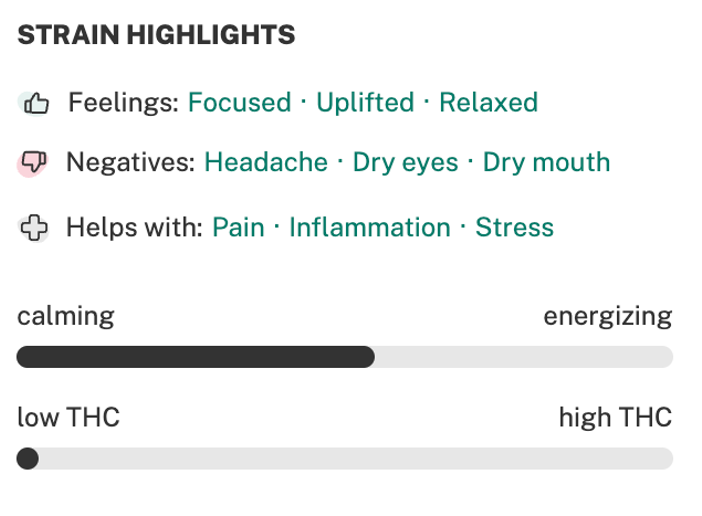The height and width of the screenshot is (516, 702).
Task: Click the medical cross Helps with icon
Action: click(34, 228)
